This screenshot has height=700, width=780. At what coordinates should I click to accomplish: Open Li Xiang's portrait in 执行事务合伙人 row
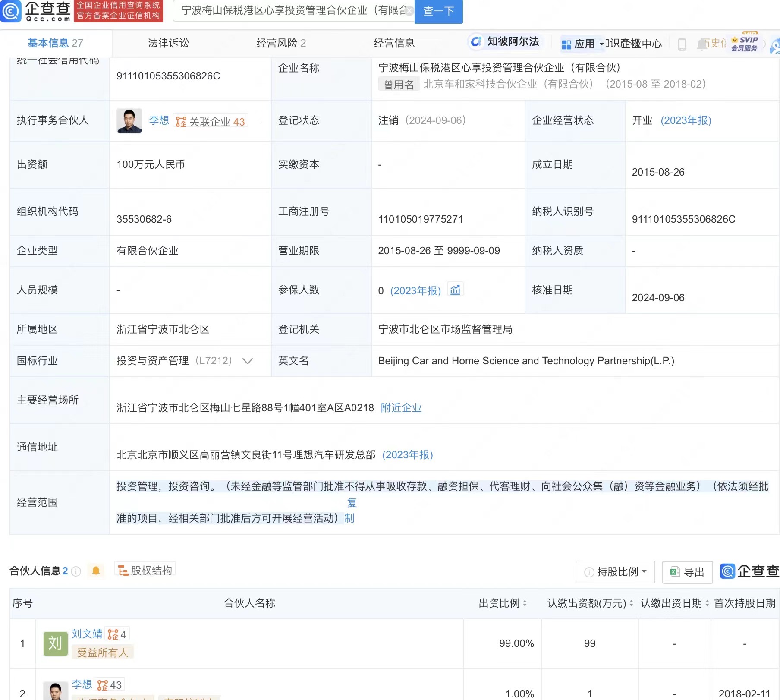tap(129, 120)
